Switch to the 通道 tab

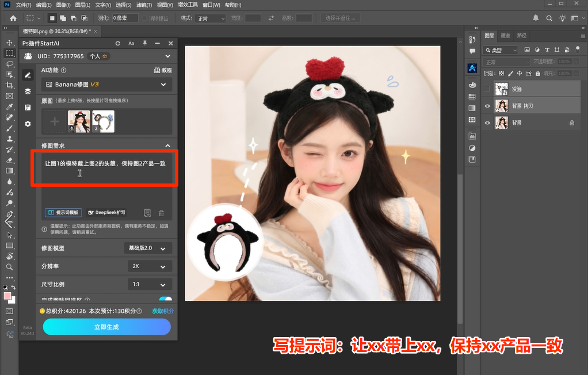(x=506, y=36)
